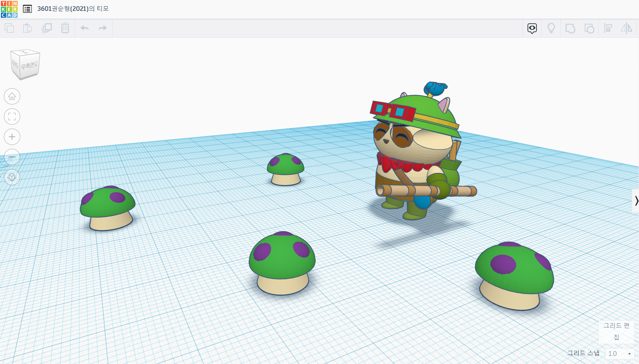Click the Paste toolbar icon

point(28,28)
